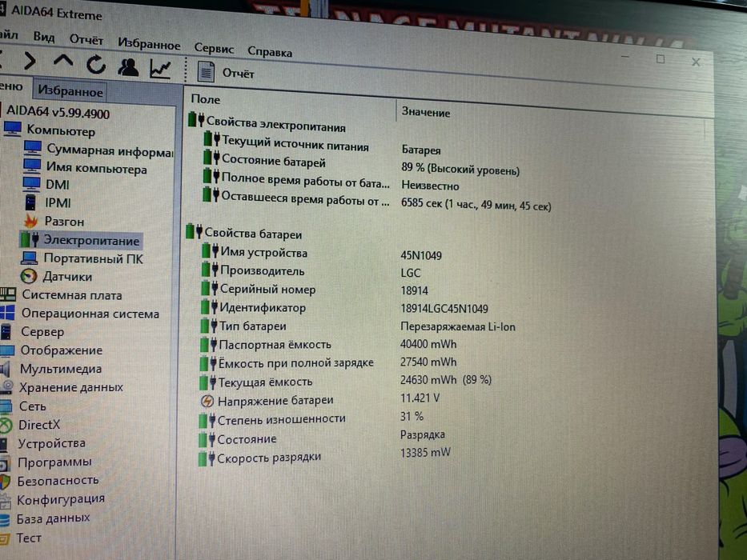Open the Справка menu
This screenshot has width=747, height=560.
tap(270, 51)
